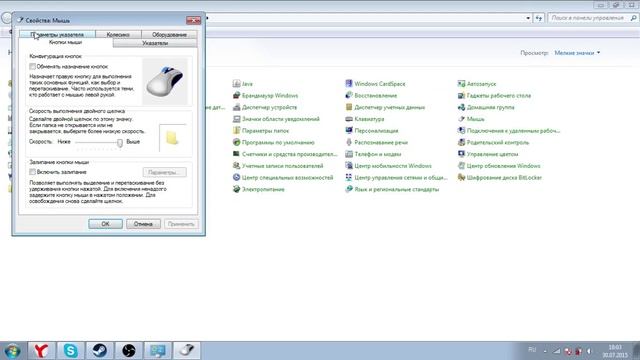The height and width of the screenshot is (360, 640).
Task: Click Язык и региональные стандарты icon
Action: pyautogui.click(x=349, y=189)
